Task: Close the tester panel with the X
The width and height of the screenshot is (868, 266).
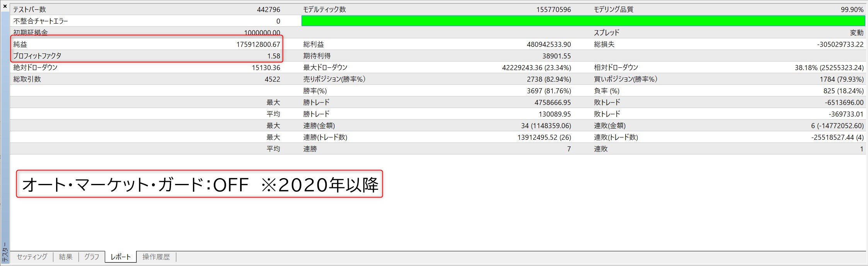Action: pos(5,6)
